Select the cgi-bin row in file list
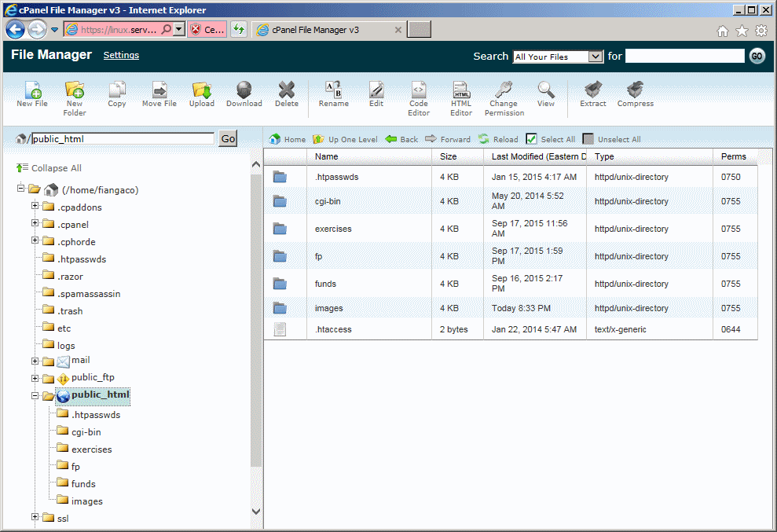Viewport: 777px width, 532px height. (x=511, y=201)
